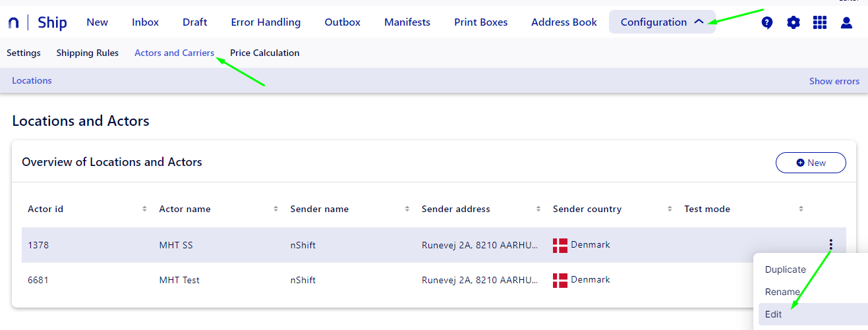868x330 pixels.
Task: Select the MHT Test actor row
Action: click(179, 280)
